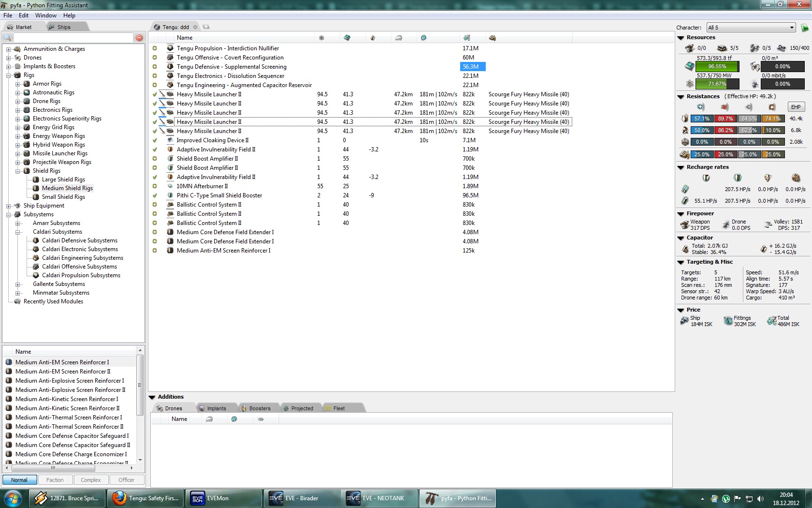This screenshot has width=812, height=508.
Task: Toggle state of Improved Cloaking Device II
Action: pyautogui.click(x=155, y=140)
